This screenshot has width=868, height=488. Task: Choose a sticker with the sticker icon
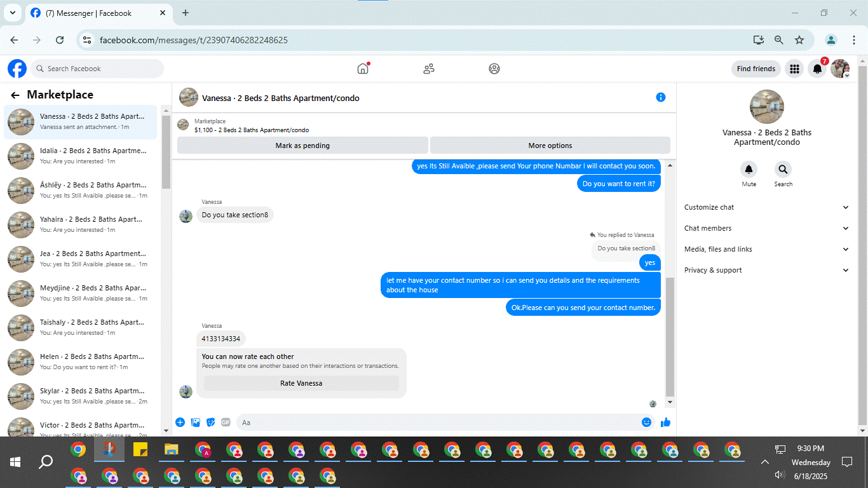211,422
